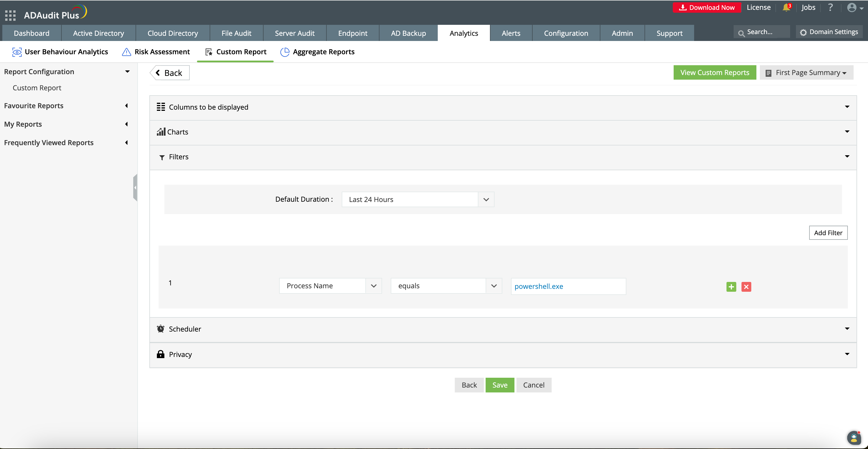Click the powershell.exe filter value field
The image size is (868, 449).
coord(568,286)
